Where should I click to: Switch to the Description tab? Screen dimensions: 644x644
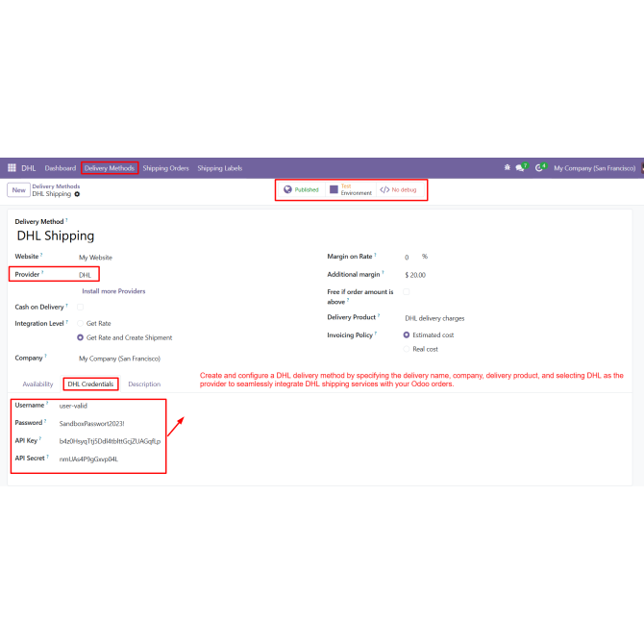(x=144, y=384)
